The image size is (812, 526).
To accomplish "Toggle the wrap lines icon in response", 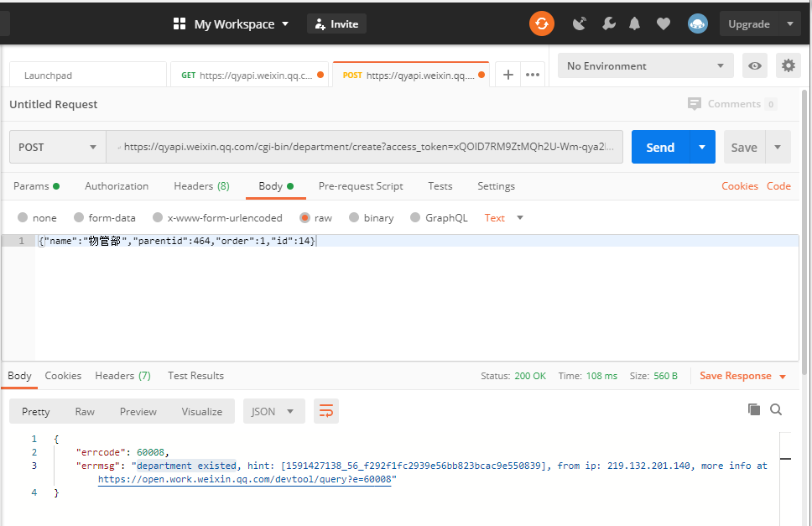I will tap(326, 411).
